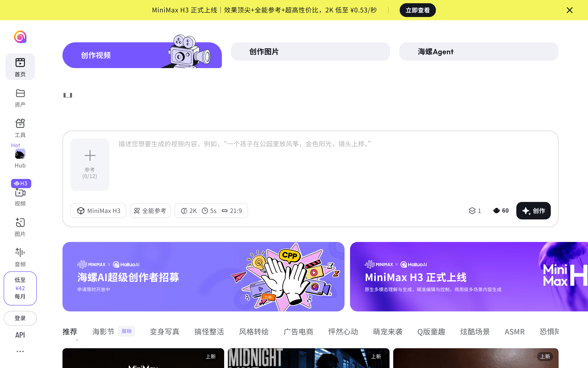The image size is (588, 368).
Task: Open the MiniMax H3 正式上线 promo card
Action: [x=469, y=276]
